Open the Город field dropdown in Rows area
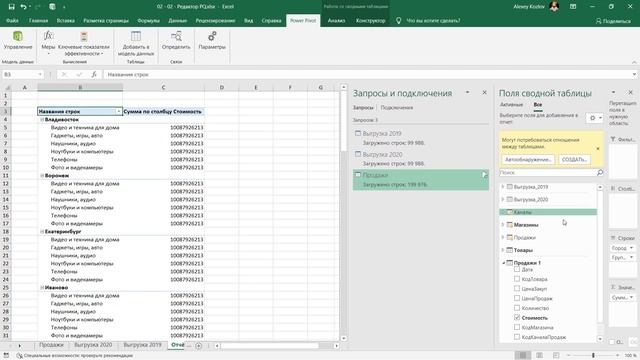Screen dimensions: 640x360 point(631,248)
